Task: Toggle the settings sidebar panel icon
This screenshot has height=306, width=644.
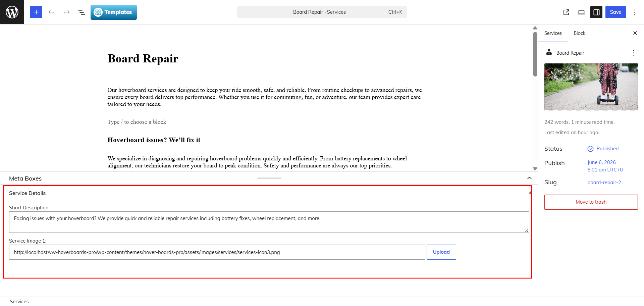Action: [x=596, y=12]
